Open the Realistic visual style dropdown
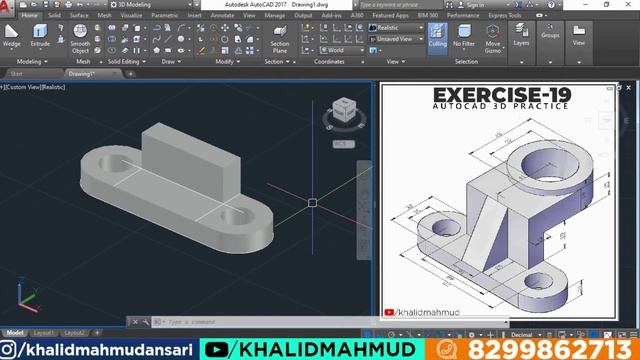This screenshot has height=360, width=640. click(396, 28)
